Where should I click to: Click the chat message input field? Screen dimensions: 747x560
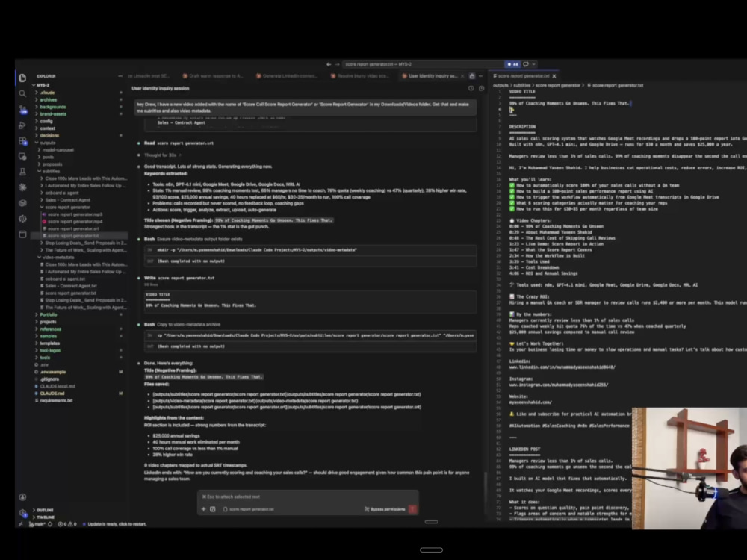(308, 497)
